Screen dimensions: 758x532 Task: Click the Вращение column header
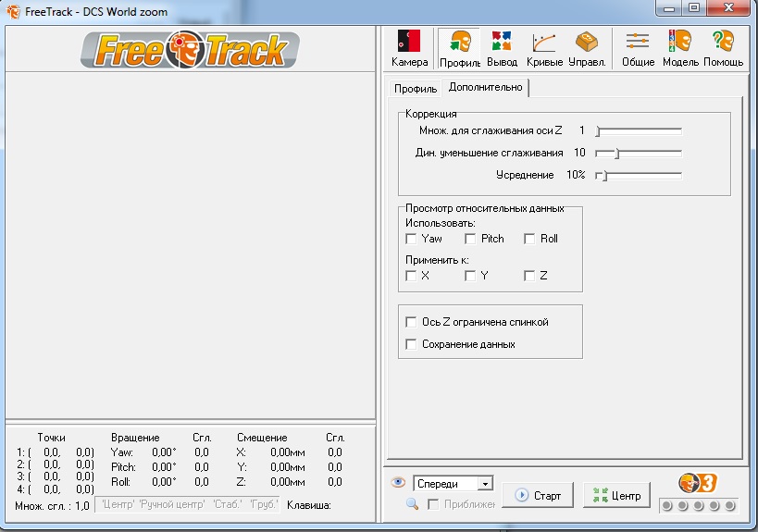[135, 438]
